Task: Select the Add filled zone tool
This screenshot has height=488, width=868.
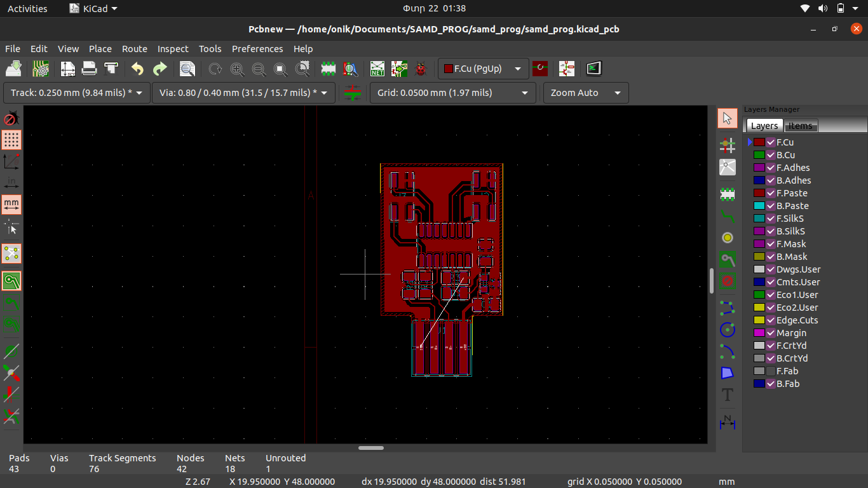Action: point(728,259)
